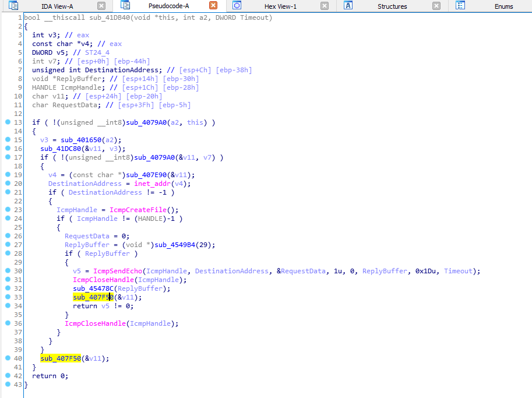Viewport: 532px width, 398px height.
Task: Select the Timeout parameter in function signature
Action: (254, 17)
